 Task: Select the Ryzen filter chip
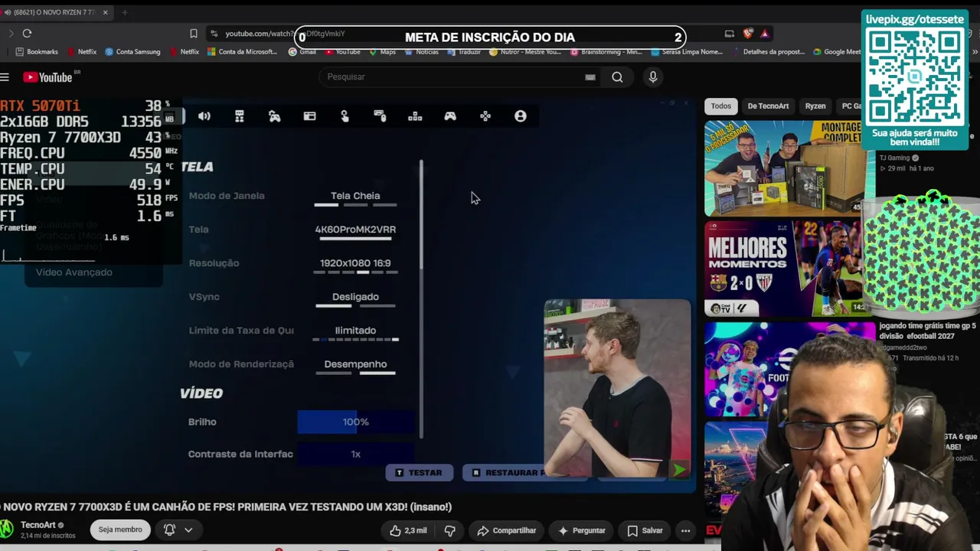point(815,106)
